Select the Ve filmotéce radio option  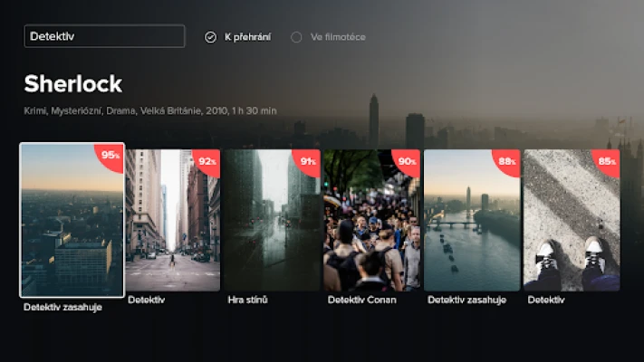click(x=328, y=37)
